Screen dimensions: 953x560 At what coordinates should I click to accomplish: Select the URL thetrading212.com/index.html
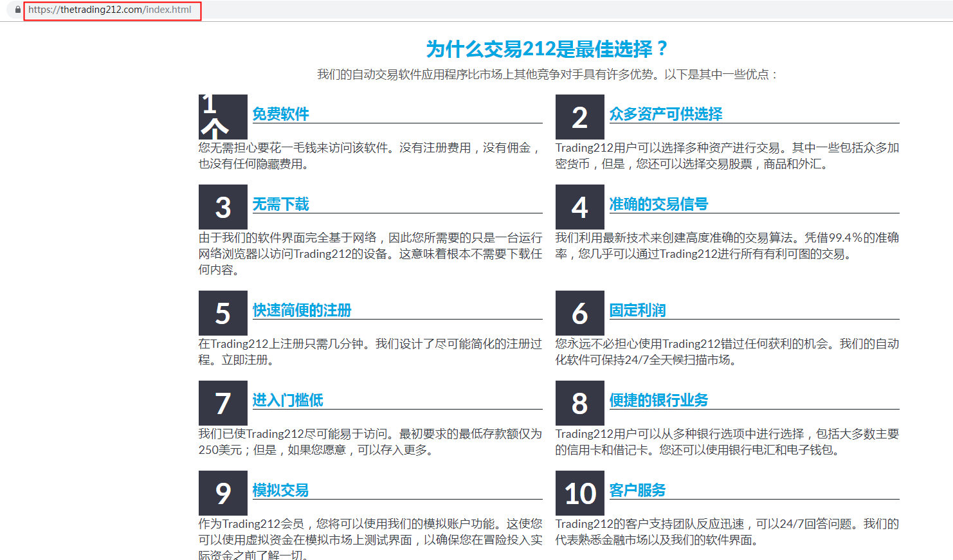(x=110, y=10)
